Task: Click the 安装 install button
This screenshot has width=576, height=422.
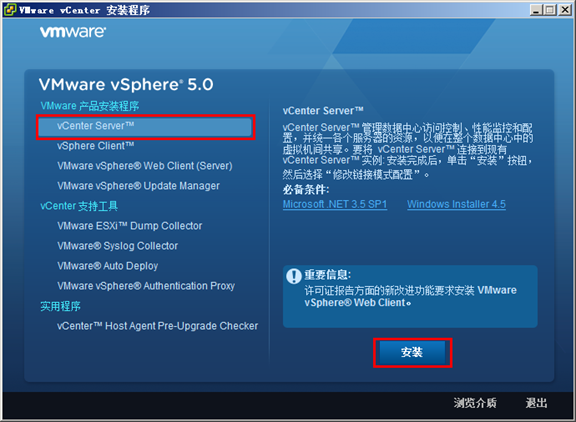Action: [412, 353]
